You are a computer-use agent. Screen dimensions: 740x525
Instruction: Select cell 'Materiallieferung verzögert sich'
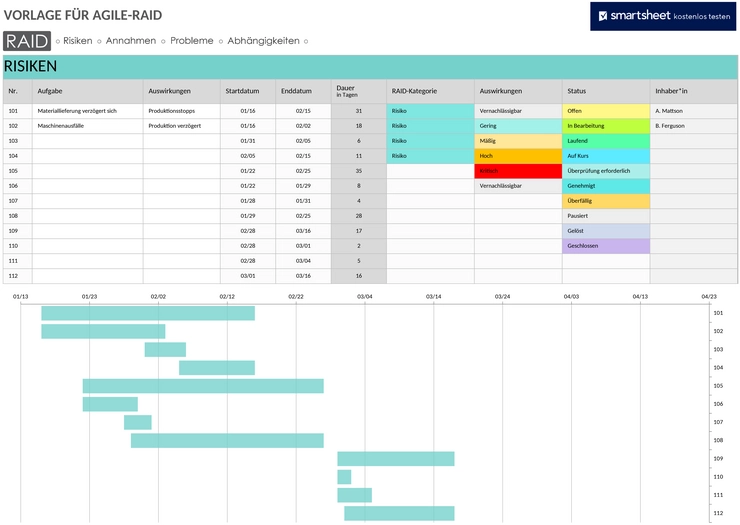point(88,111)
